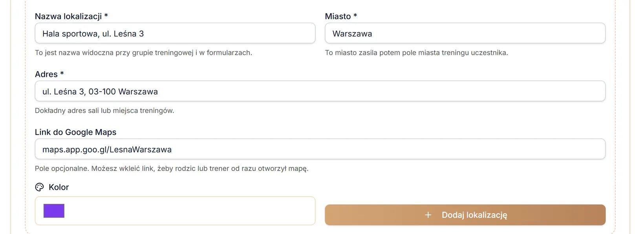Click into the Adres text field
644x234 pixels.
pyautogui.click(x=320, y=91)
